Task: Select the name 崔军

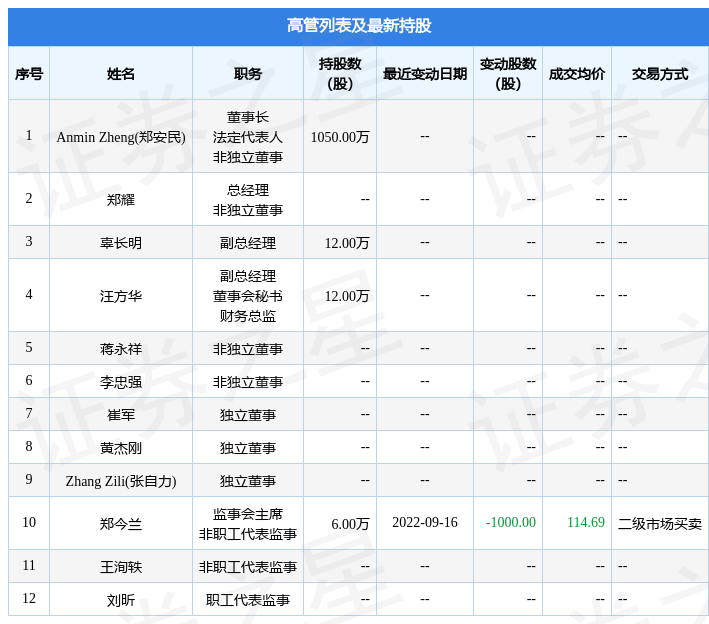Action: (121, 415)
